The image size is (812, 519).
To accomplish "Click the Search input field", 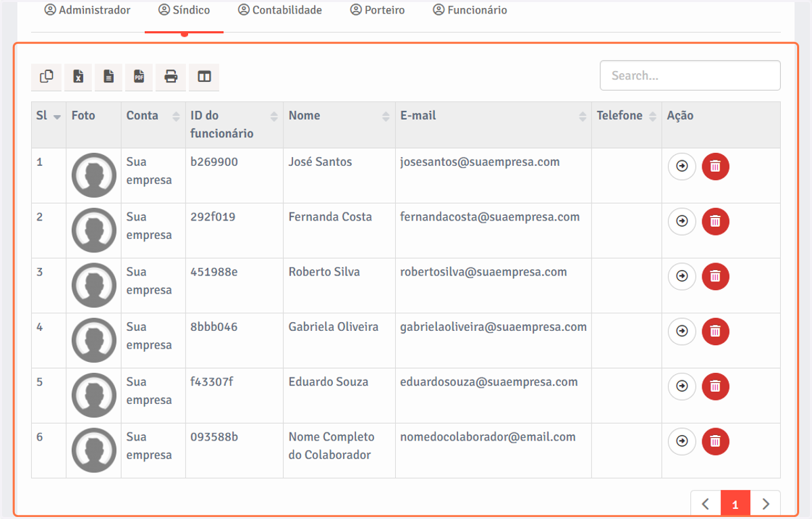I will 690,76.
